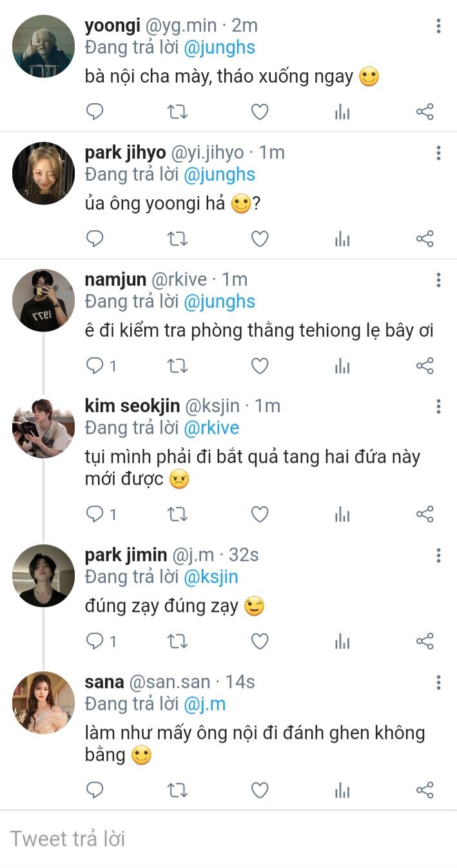Expand three-dot menu on sana's tweet
The height and width of the screenshot is (868, 457).
(438, 683)
